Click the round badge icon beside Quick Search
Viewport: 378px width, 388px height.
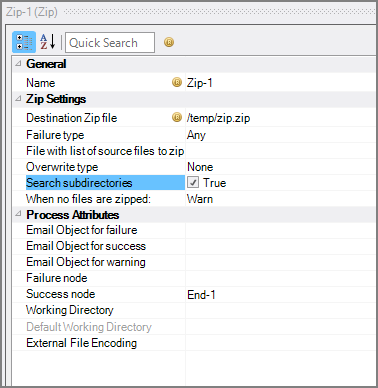169,42
